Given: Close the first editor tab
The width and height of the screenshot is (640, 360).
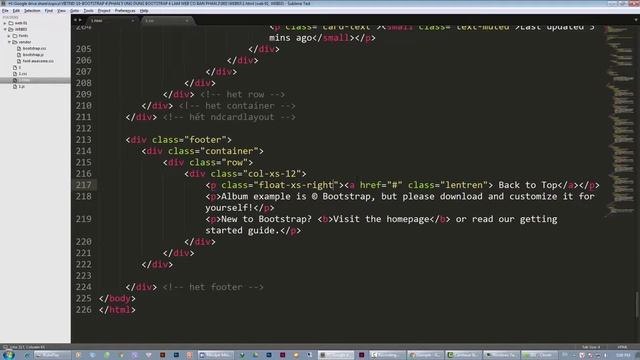Looking at the screenshot, I should pos(133,20).
